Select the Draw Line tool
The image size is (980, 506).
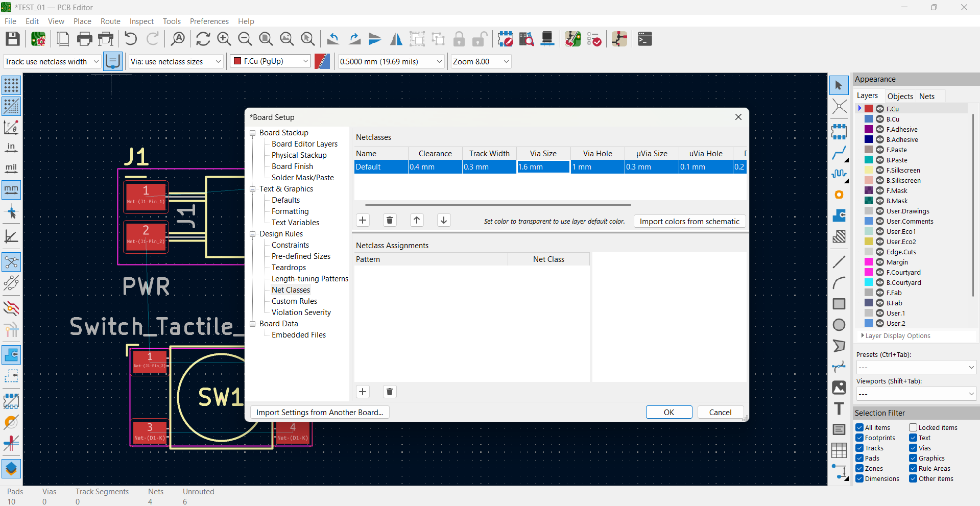tap(839, 262)
